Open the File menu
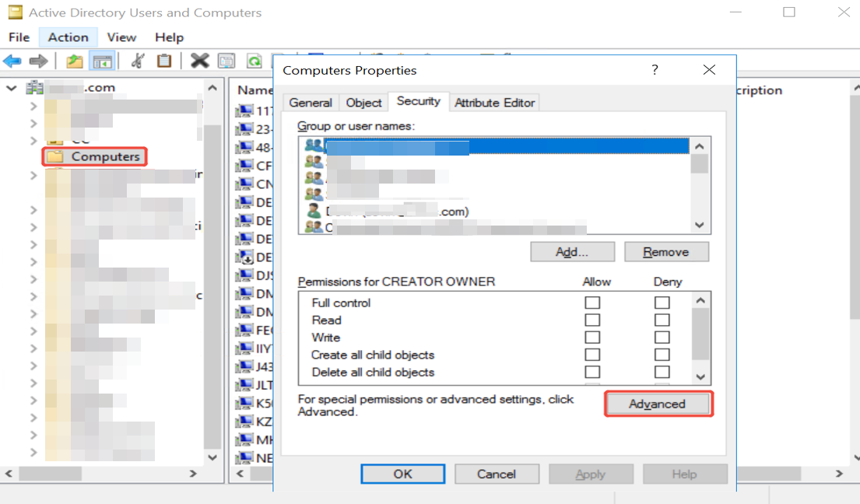 pos(19,37)
